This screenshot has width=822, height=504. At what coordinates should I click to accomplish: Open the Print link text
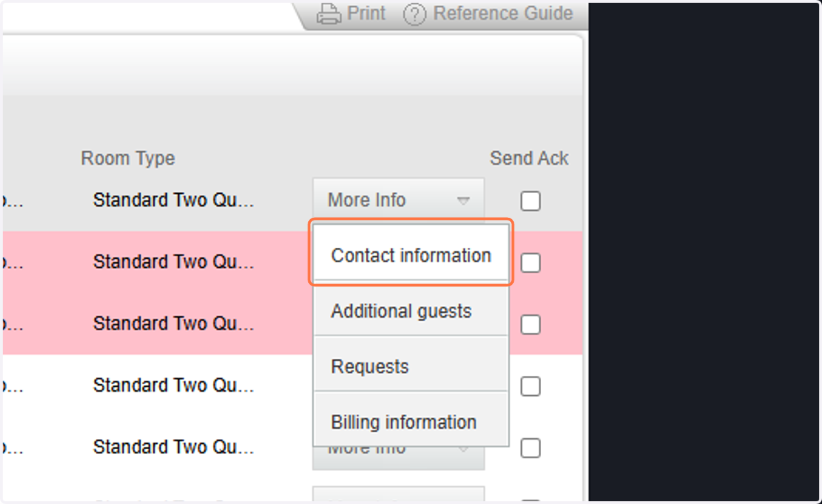pos(366,13)
